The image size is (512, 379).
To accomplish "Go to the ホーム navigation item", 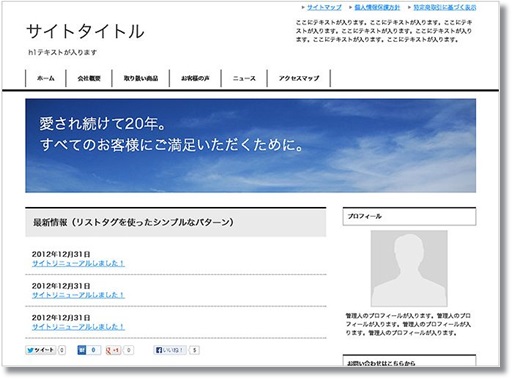I will pos(46,78).
